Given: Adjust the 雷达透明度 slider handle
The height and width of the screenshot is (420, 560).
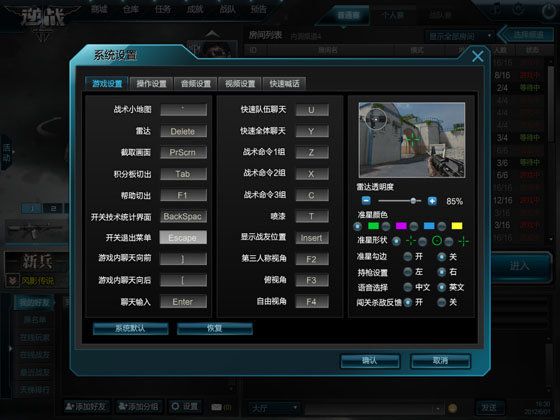Looking at the screenshot, I should tap(413, 201).
